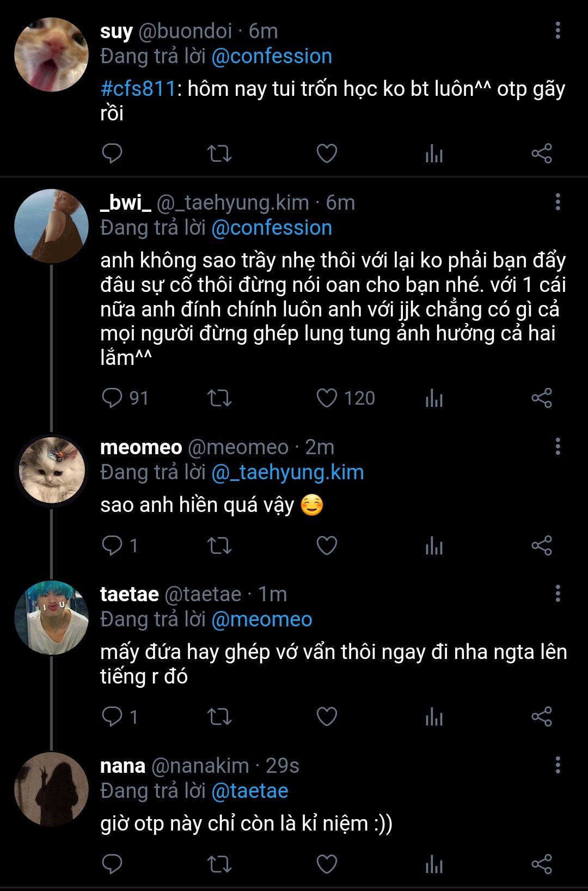Visit @meomeo mention in taetae's reply
588x891 pixels.
pyautogui.click(x=261, y=619)
